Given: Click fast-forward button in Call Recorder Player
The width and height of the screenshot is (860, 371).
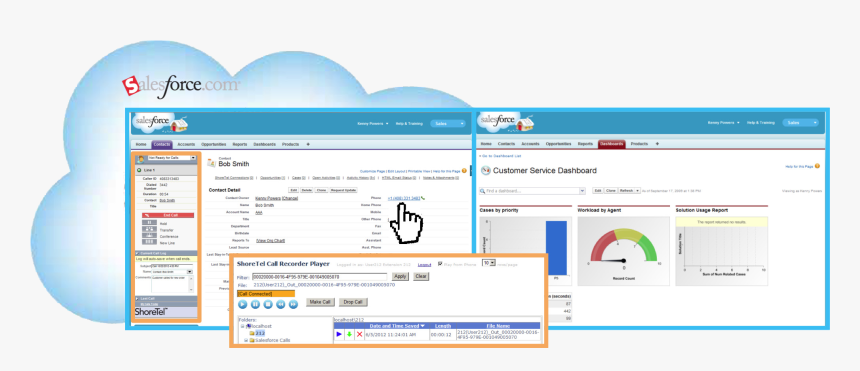Looking at the screenshot, I should 293,304.
